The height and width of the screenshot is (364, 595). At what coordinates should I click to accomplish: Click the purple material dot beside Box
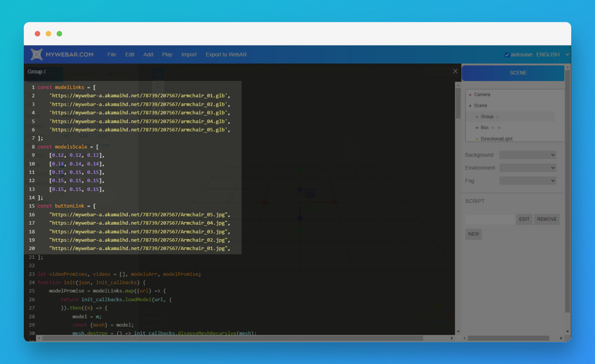pyautogui.click(x=499, y=128)
